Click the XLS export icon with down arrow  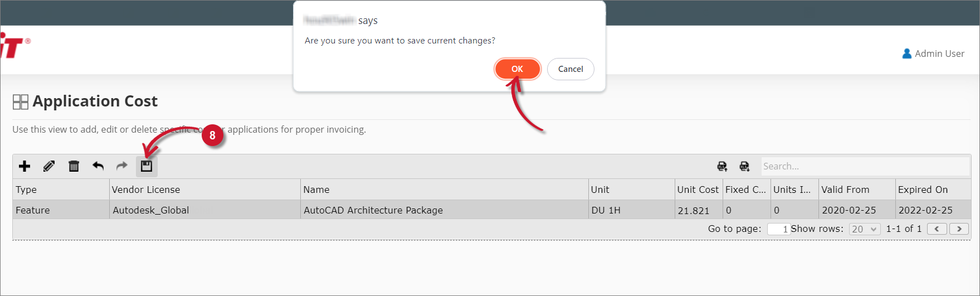point(744,166)
